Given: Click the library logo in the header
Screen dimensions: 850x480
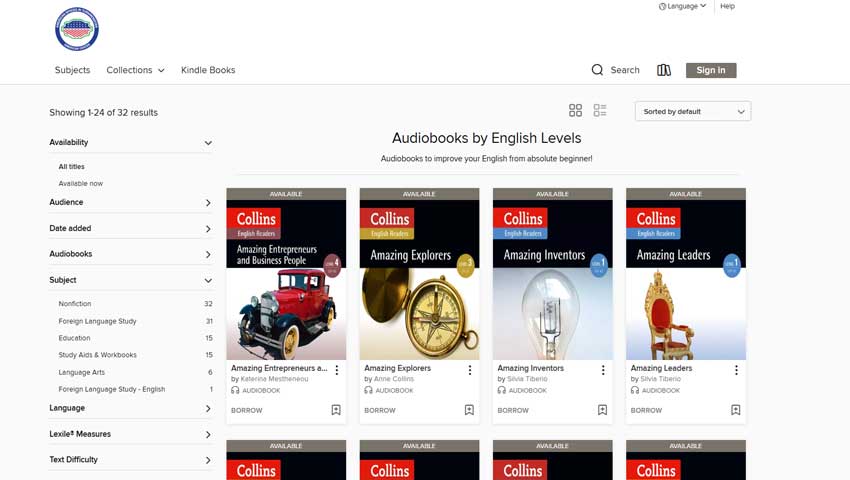Looking at the screenshot, I should tap(77, 29).
